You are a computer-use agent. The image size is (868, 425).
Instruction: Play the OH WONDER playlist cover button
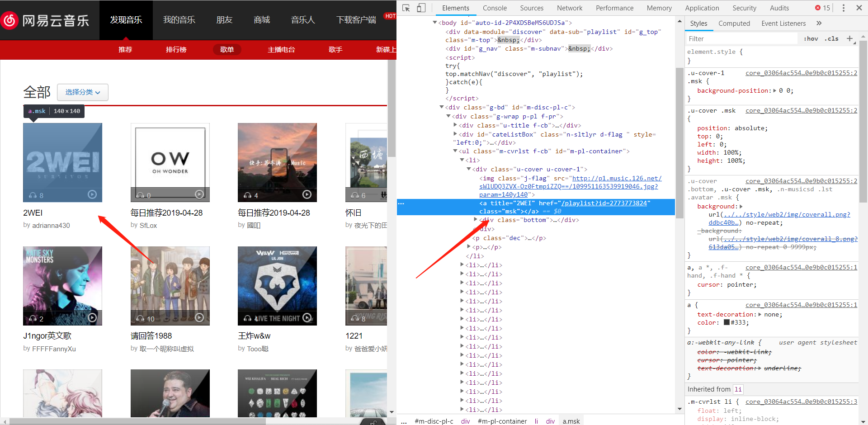click(x=199, y=194)
